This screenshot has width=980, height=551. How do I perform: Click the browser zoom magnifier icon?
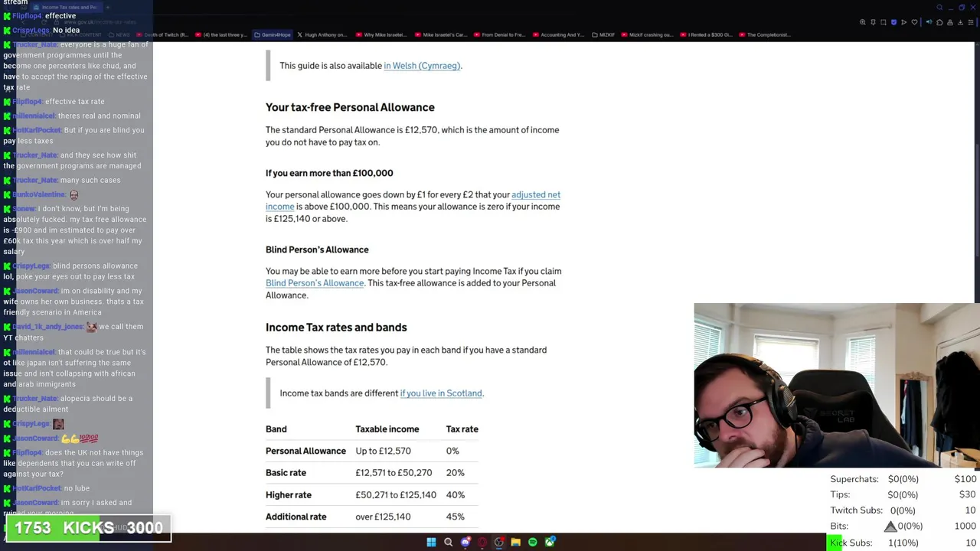point(863,22)
